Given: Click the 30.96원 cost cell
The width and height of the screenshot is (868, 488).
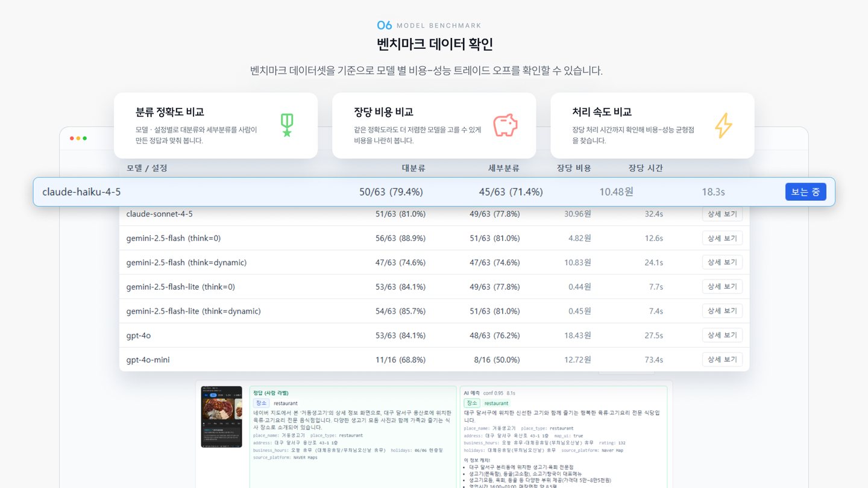Looking at the screenshot, I should coord(577,214).
